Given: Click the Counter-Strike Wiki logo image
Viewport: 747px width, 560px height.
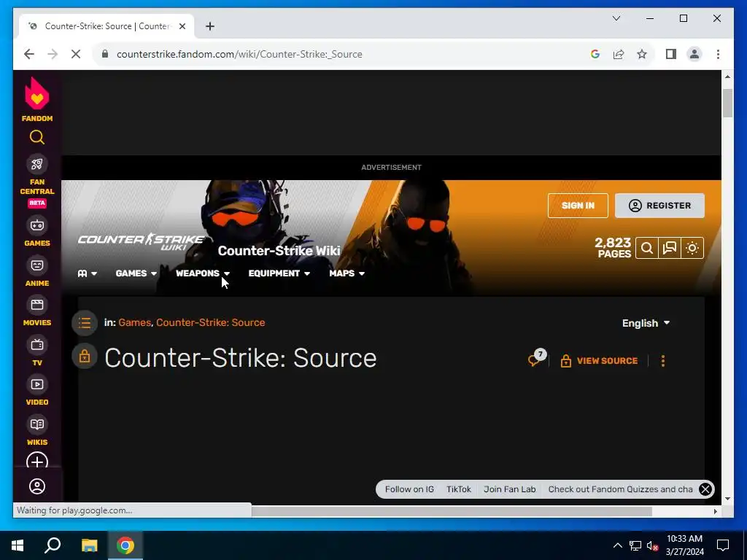Looking at the screenshot, I should tap(141, 241).
